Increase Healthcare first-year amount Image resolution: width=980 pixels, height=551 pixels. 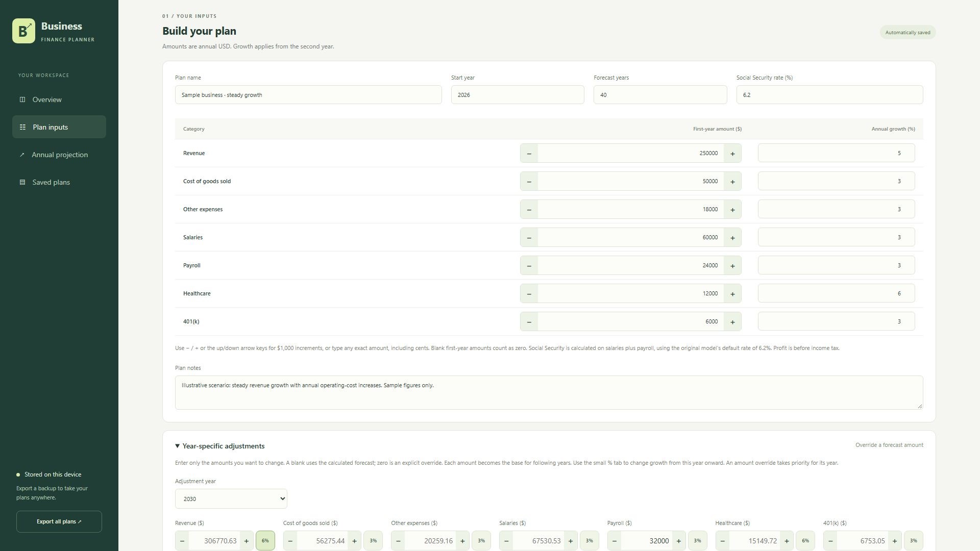point(732,294)
